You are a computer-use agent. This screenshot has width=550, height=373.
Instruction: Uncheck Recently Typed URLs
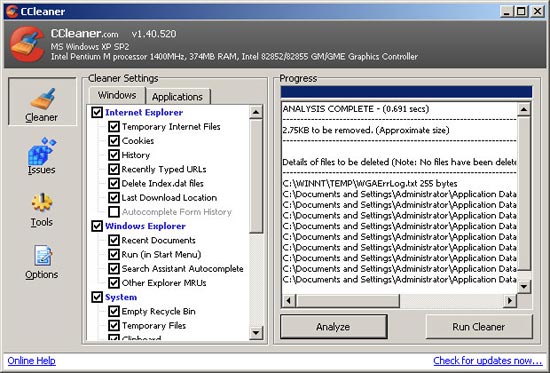114,169
